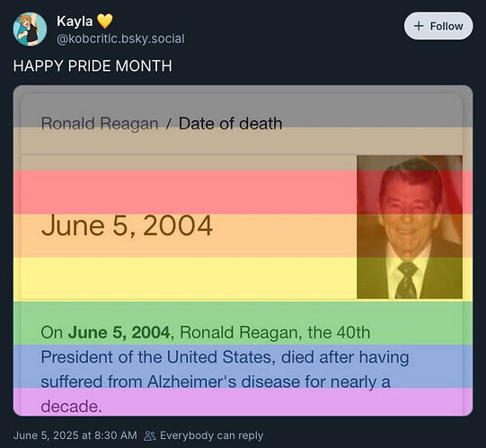This screenshot has height=448, width=486.
Task: Click the green stripe of the overlay
Action: [x=243, y=323]
